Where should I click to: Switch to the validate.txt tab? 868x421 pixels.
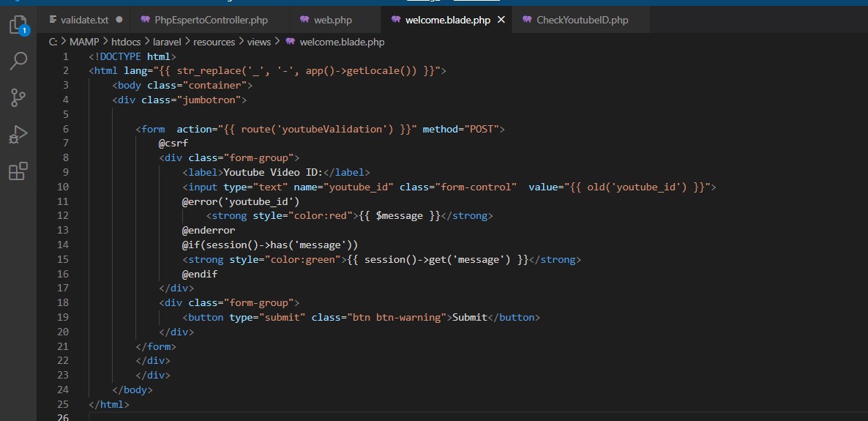point(84,20)
